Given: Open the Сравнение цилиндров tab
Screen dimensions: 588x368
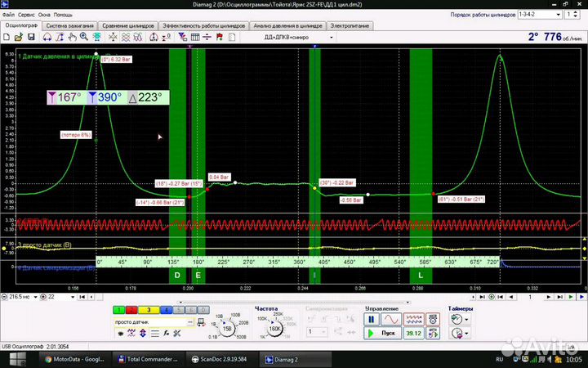Looking at the screenshot, I should pyautogui.click(x=129, y=25).
